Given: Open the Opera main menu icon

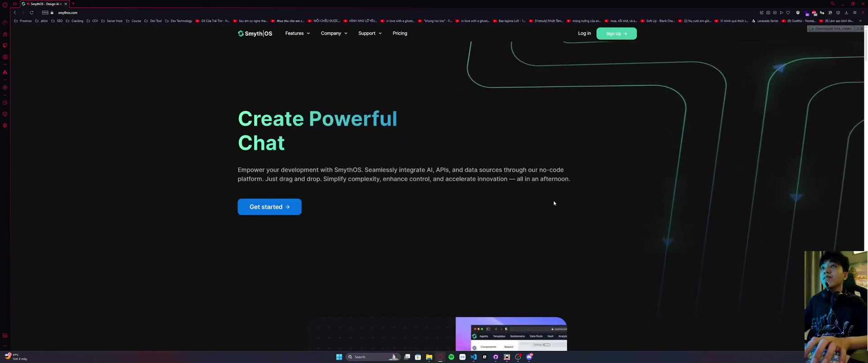Looking at the screenshot, I should (5, 5).
